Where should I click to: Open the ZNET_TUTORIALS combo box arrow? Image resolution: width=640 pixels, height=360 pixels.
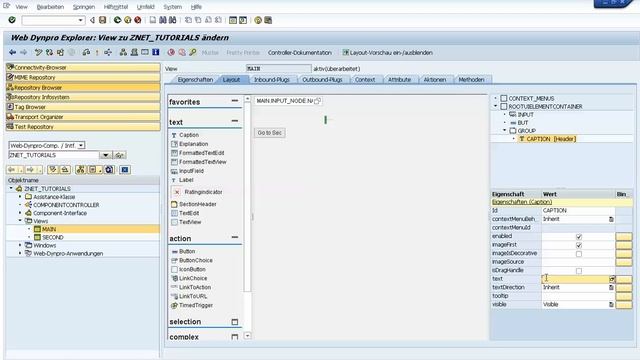pos(106,155)
